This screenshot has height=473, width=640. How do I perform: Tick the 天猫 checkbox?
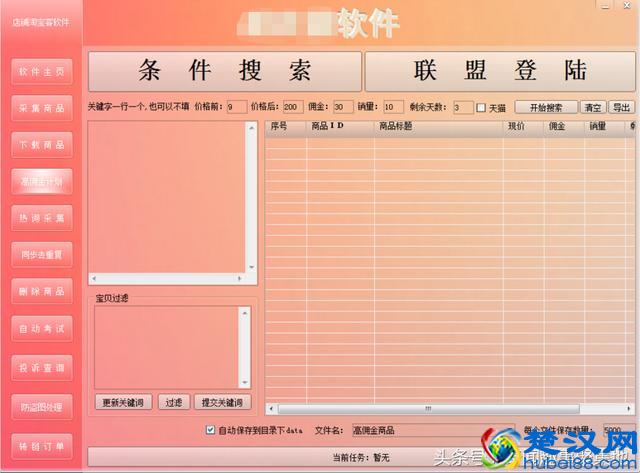(x=481, y=108)
